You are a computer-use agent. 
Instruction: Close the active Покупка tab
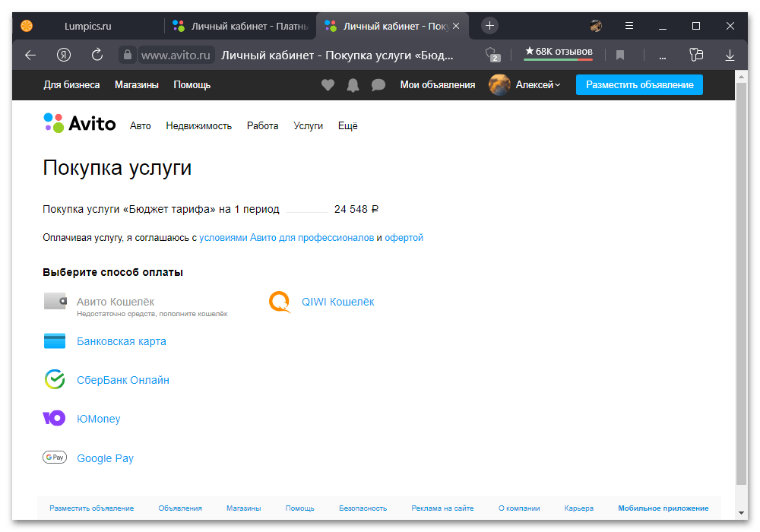[x=455, y=26]
